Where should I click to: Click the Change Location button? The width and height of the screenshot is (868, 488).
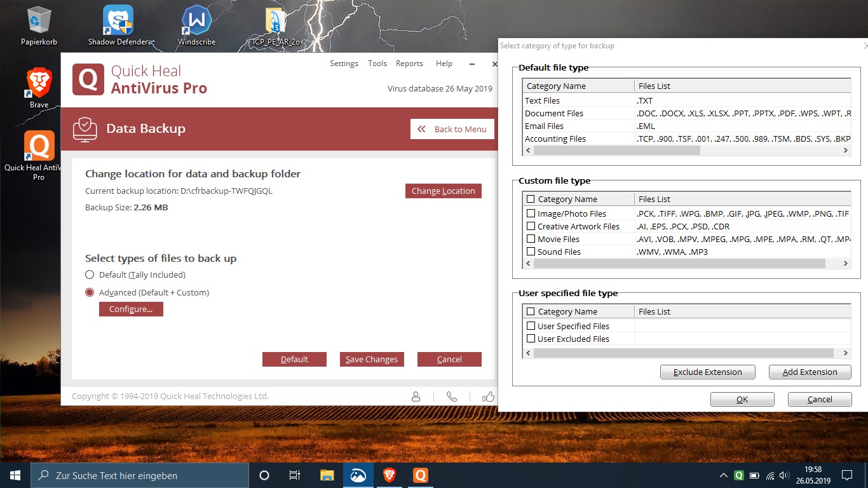[x=444, y=191]
